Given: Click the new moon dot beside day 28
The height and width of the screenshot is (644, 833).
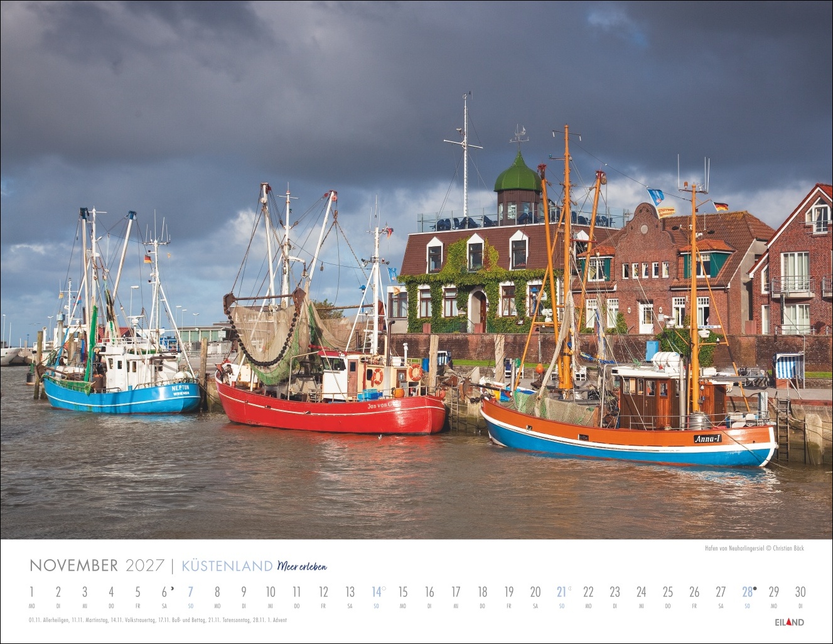Looking at the screenshot, I should pos(755,588).
